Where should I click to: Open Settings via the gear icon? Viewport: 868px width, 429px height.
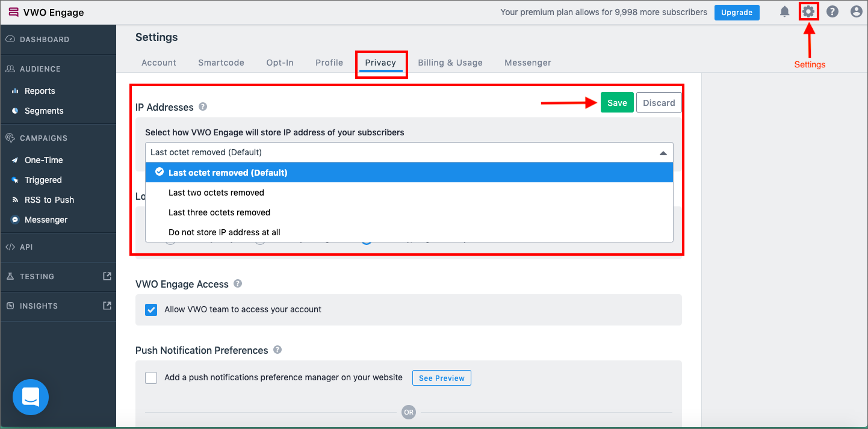tap(808, 11)
